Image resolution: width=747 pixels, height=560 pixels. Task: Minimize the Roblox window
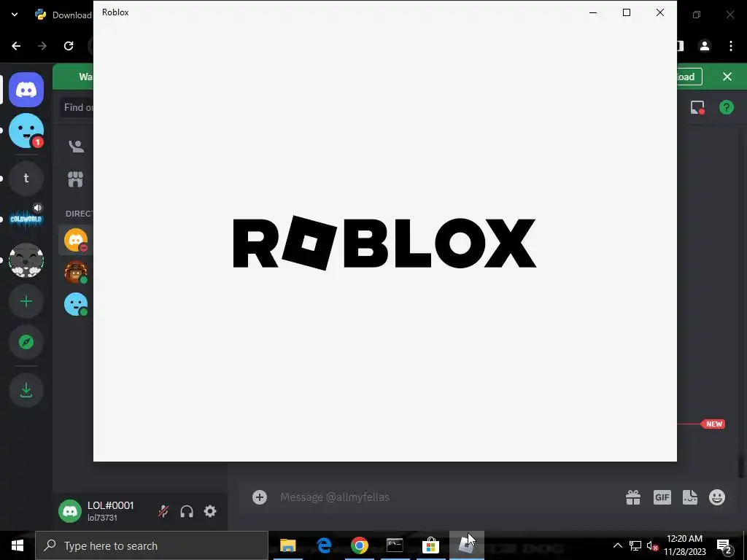click(x=593, y=12)
